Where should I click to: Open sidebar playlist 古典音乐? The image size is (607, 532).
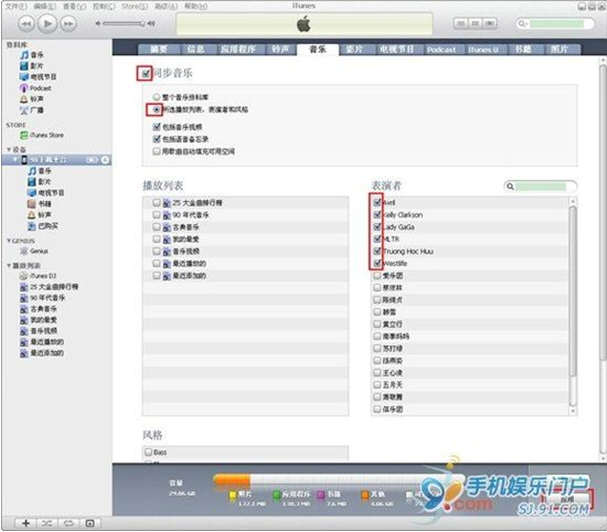point(38,309)
